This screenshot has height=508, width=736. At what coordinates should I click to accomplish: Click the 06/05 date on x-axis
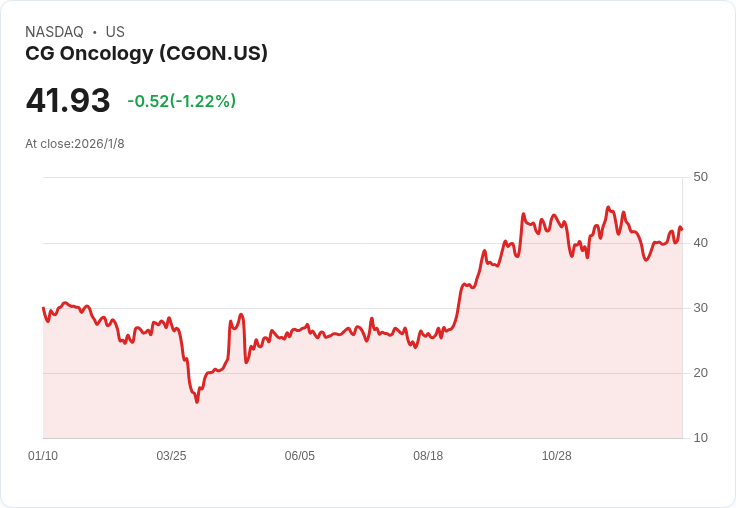[x=299, y=456]
